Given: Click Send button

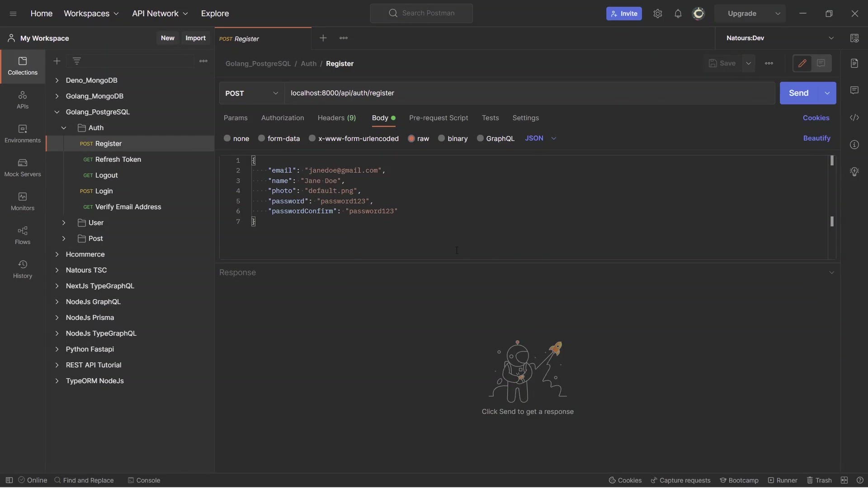Looking at the screenshot, I should coord(799,93).
